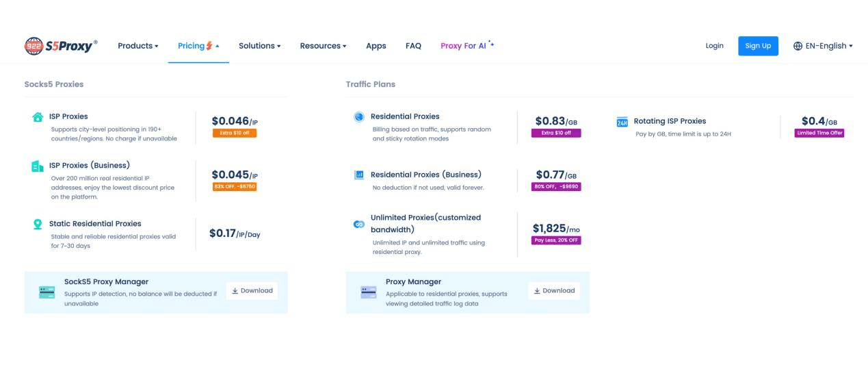Click the Residential Proxies (Business) chart icon
The image size is (868, 380).
pos(359,175)
